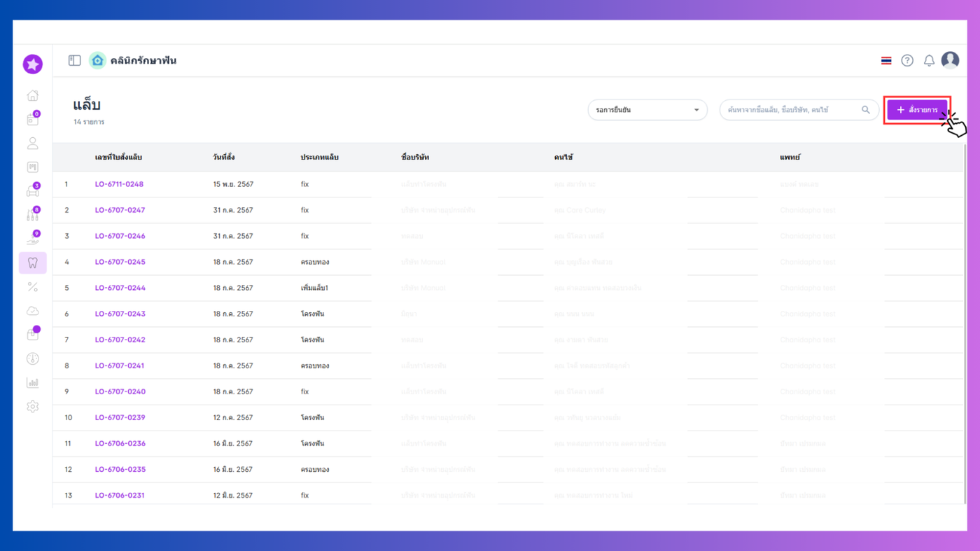Click the วันที่สั่ง column header
The image size is (980, 551).
225,158
